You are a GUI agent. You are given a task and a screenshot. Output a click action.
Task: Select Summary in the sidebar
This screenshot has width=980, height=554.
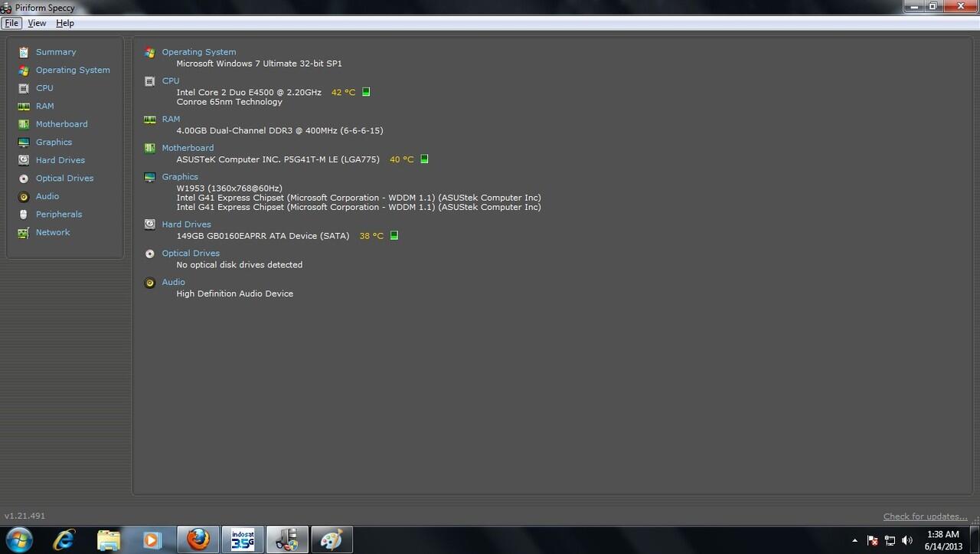coord(56,52)
